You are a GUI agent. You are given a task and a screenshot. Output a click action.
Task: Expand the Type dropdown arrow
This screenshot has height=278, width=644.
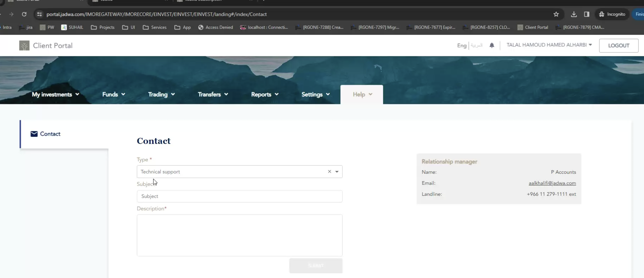337,172
